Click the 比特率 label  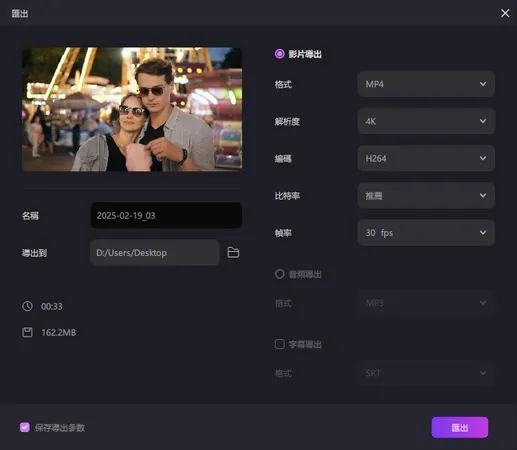[x=287, y=196]
